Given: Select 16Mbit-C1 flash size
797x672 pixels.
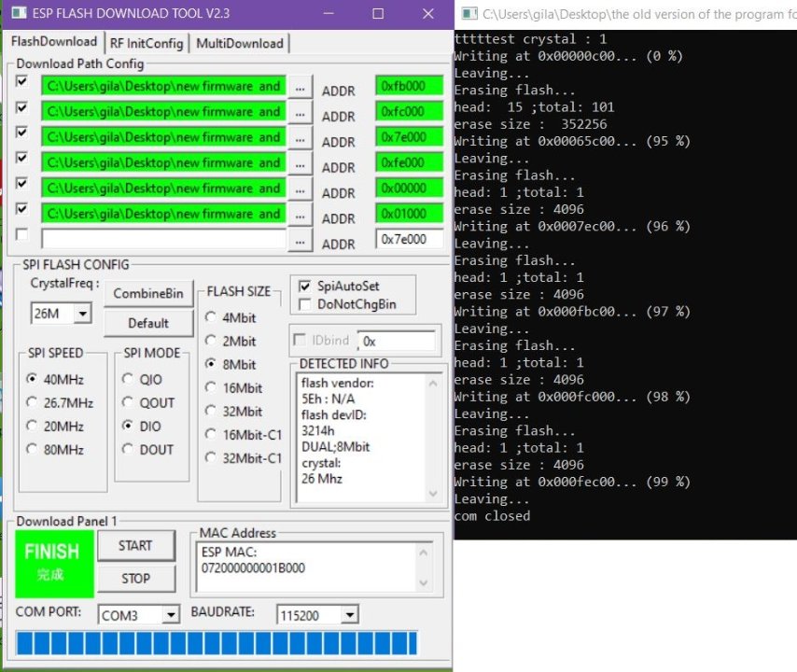Looking at the screenshot, I should pyautogui.click(x=243, y=435).
